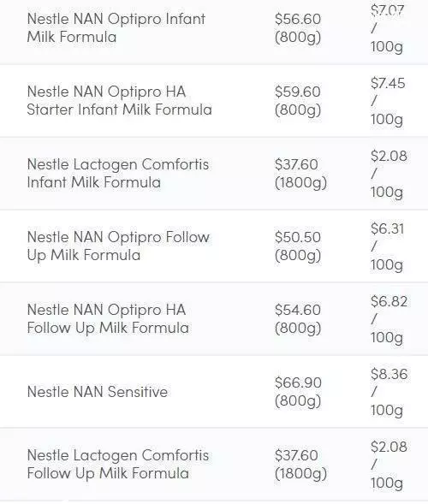Click the $56.60 (800g) price cell
428x504 pixels.
point(298,27)
